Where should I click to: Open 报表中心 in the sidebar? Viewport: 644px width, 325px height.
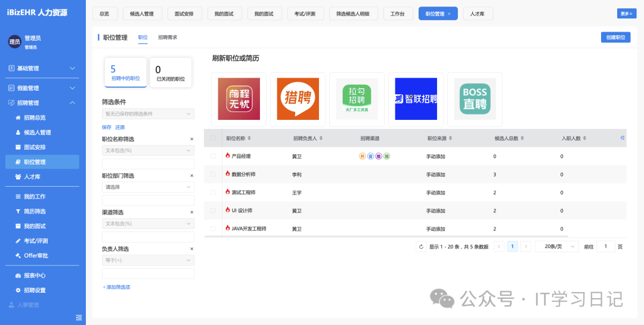pos(35,276)
